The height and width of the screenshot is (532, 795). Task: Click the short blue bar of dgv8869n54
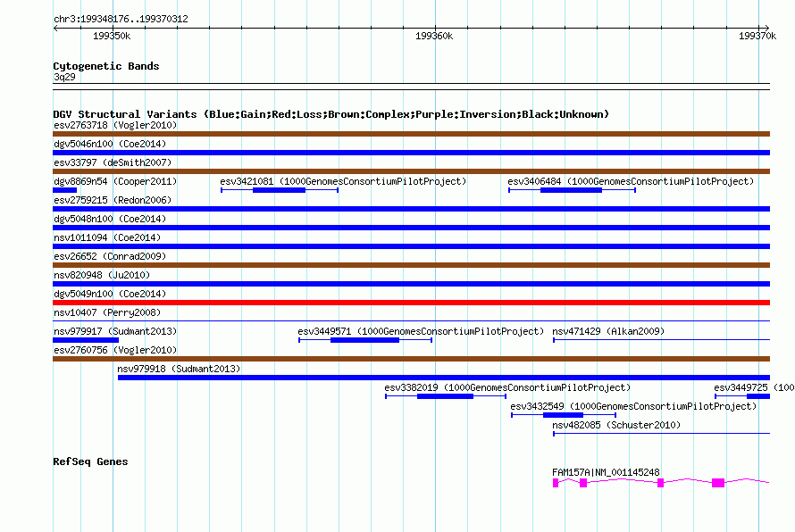[65, 190]
